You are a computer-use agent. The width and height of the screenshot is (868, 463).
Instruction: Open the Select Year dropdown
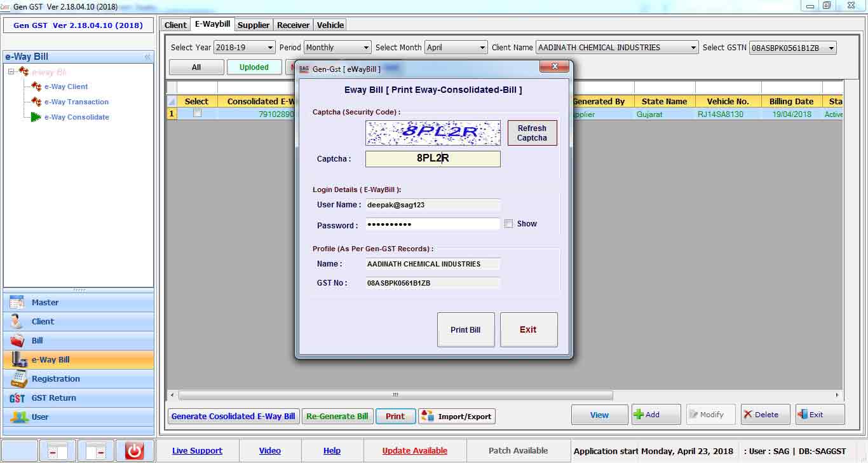(x=245, y=48)
